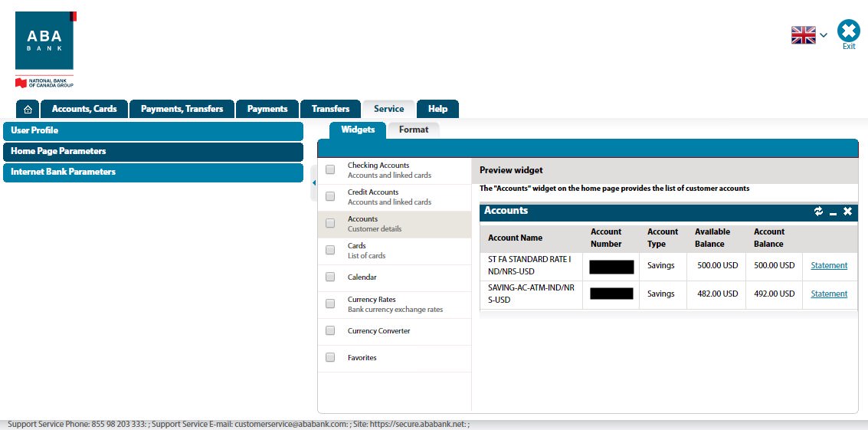Screen dimensions: 868x430
Task: Close the Accounts preview widget
Action: pyautogui.click(x=847, y=212)
